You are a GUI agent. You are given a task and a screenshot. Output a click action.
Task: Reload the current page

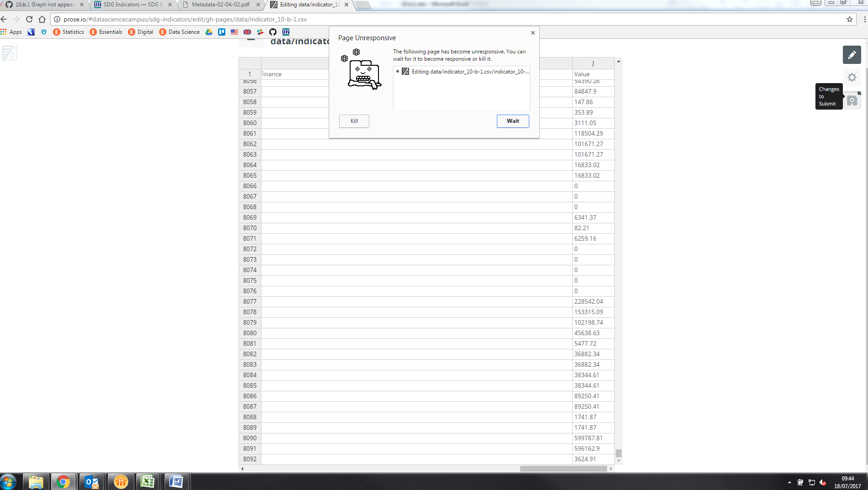(29, 19)
